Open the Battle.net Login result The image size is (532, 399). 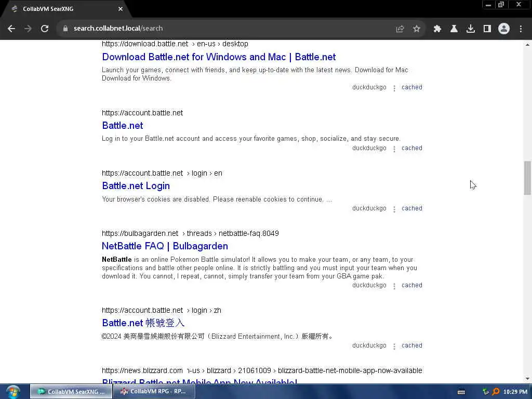(136, 186)
